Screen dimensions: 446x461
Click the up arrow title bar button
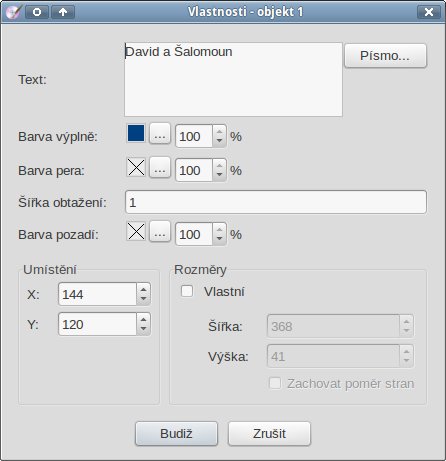(x=63, y=12)
